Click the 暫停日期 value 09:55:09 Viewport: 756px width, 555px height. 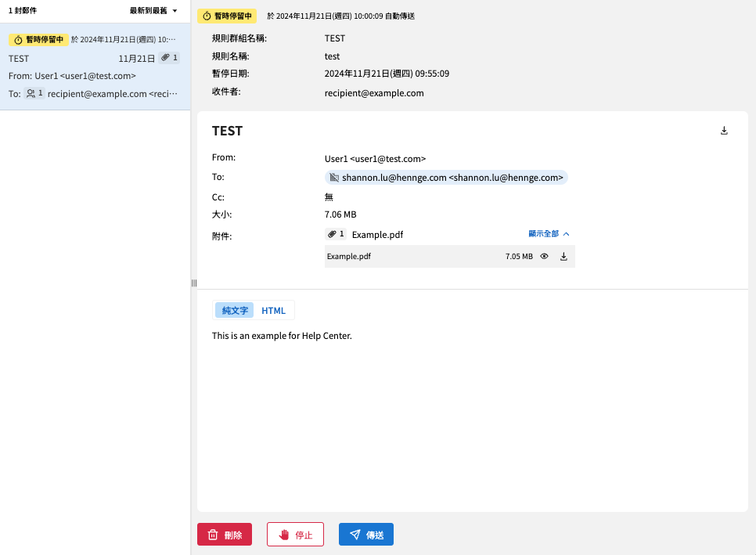[x=387, y=74]
